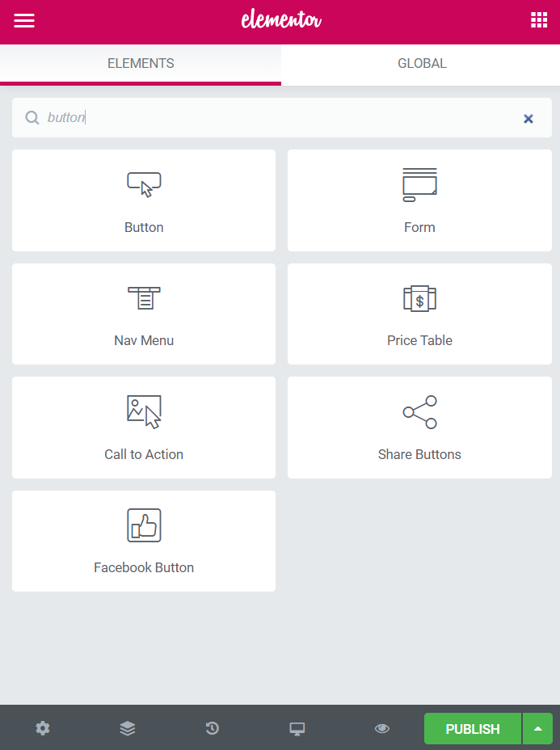Open responsive mode monitor icon
560x750 pixels.
click(297, 728)
